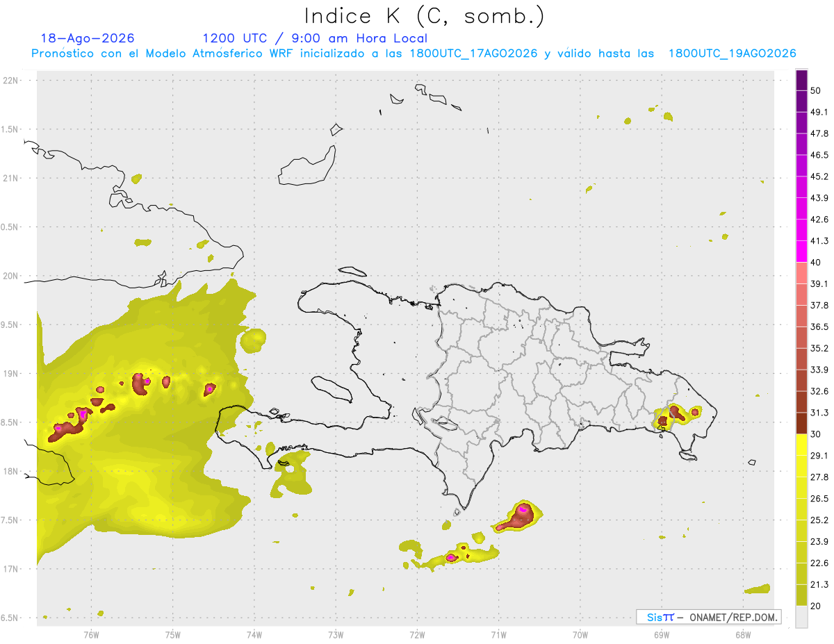Click the legend value "33.9"
The width and height of the screenshot is (834, 644).
click(x=819, y=370)
